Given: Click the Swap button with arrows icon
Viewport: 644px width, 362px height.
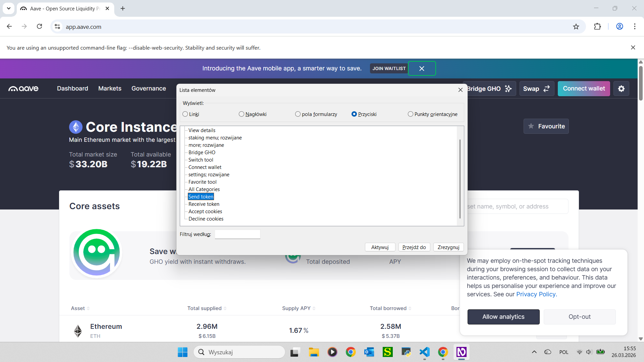Looking at the screenshot, I should tap(536, 88).
